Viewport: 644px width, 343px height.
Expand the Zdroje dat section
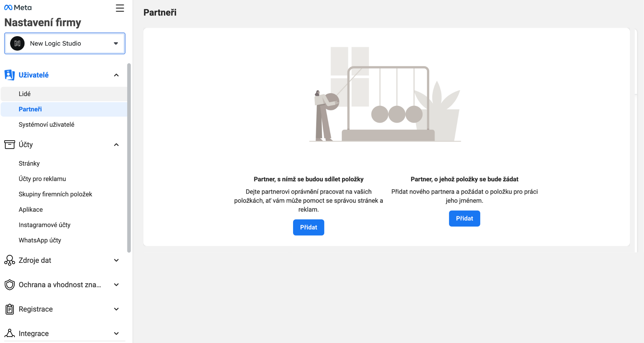click(116, 260)
